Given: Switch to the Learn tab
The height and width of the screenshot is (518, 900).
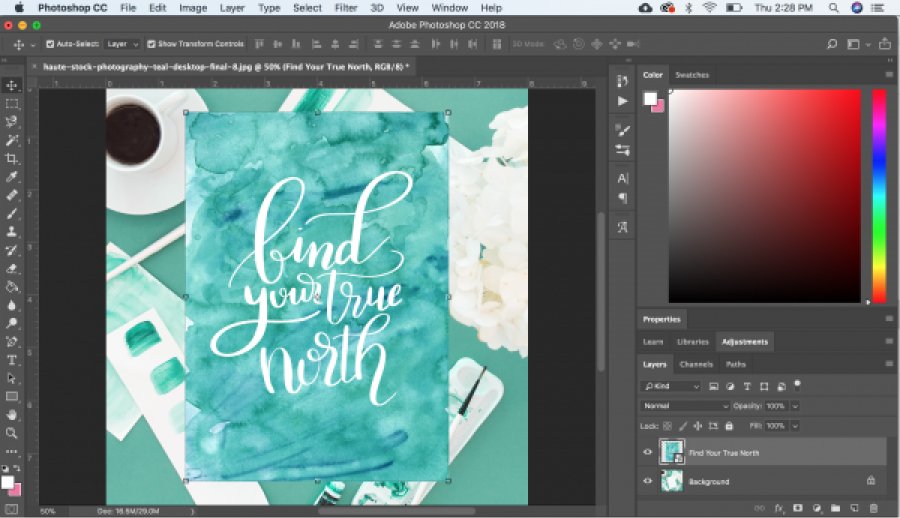Looking at the screenshot, I should pyautogui.click(x=653, y=342).
